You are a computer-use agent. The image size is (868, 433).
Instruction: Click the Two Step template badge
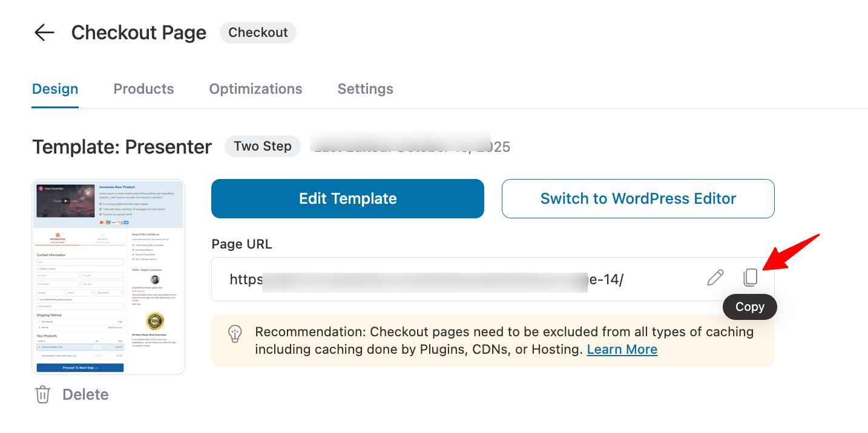262,146
